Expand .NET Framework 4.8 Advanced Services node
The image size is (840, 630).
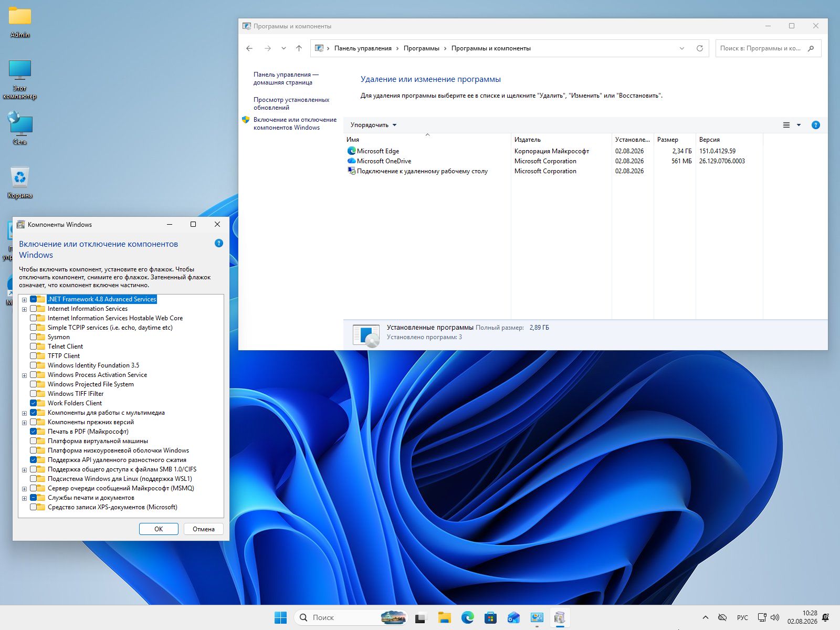click(24, 300)
